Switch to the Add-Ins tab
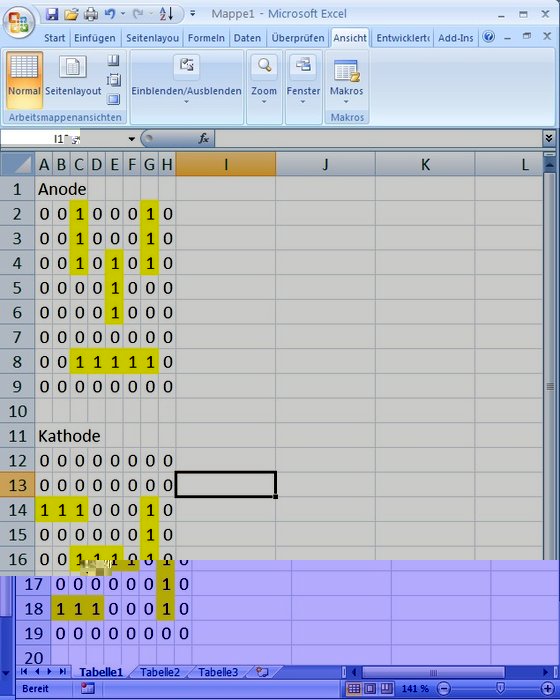560x700 pixels. point(456,38)
